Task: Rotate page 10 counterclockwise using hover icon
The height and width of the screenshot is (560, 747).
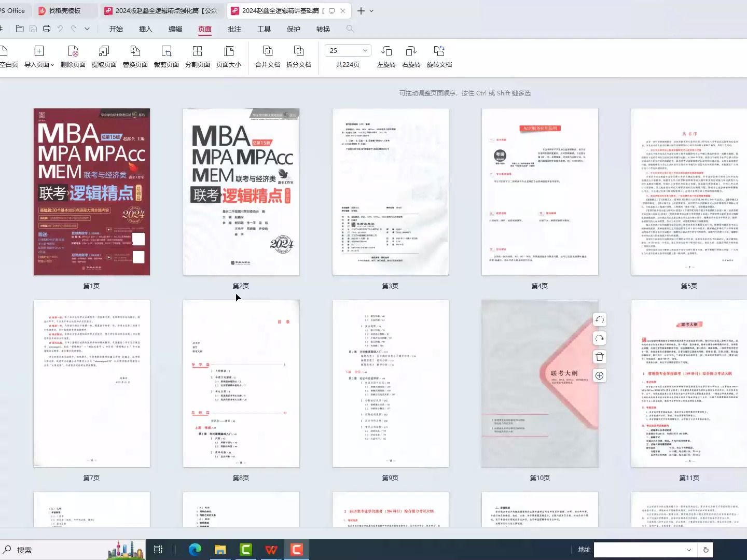Action: coord(600,319)
